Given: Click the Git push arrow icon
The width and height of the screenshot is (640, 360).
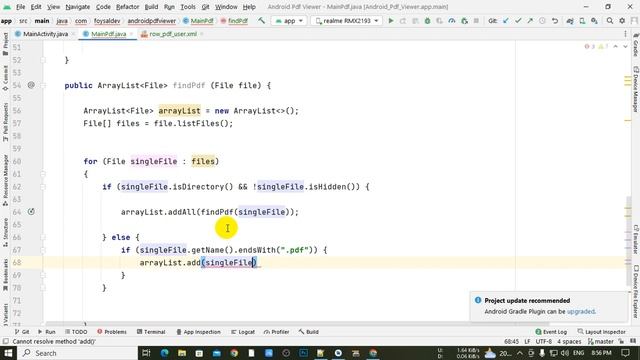Looking at the screenshot, I should (530, 21).
